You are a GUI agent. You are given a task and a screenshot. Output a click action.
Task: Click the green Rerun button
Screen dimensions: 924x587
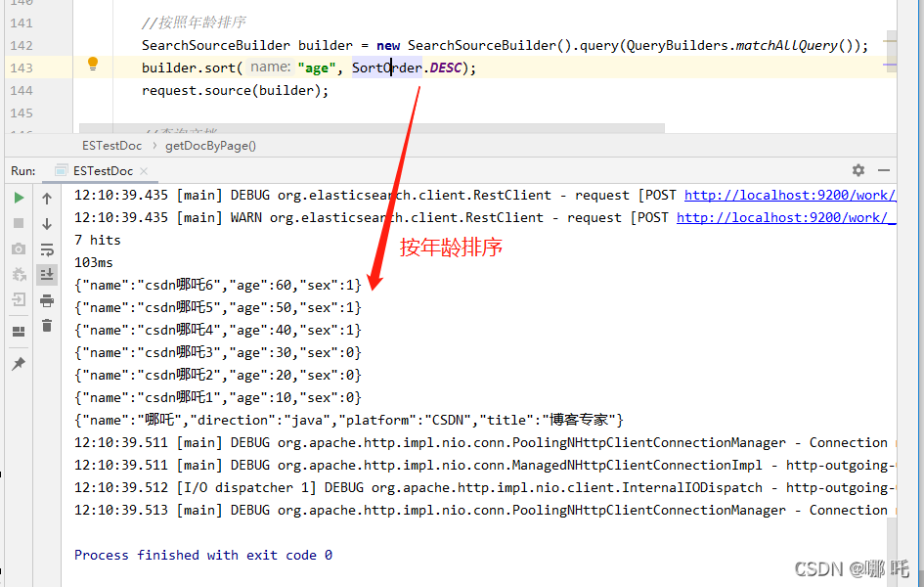click(19, 198)
